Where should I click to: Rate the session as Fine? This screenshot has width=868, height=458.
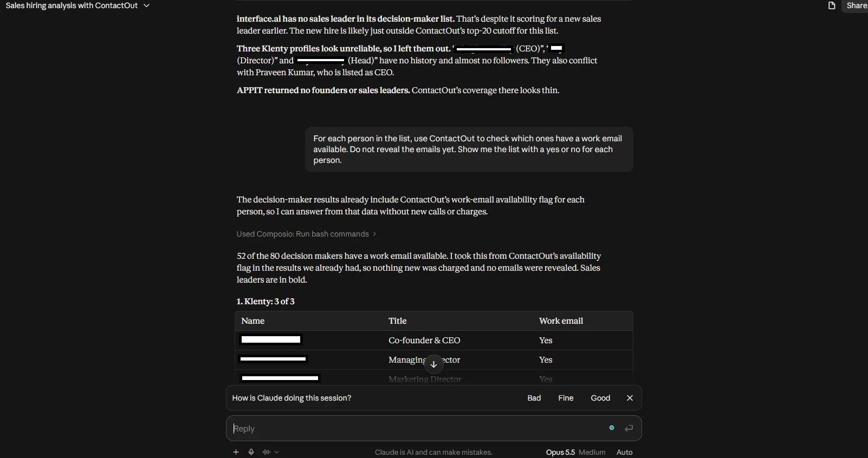pyautogui.click(x=566, y=398)
